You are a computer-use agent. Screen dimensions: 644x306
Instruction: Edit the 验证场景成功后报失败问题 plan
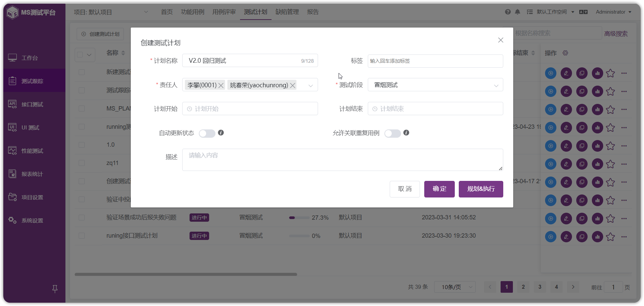pos(566,218)
